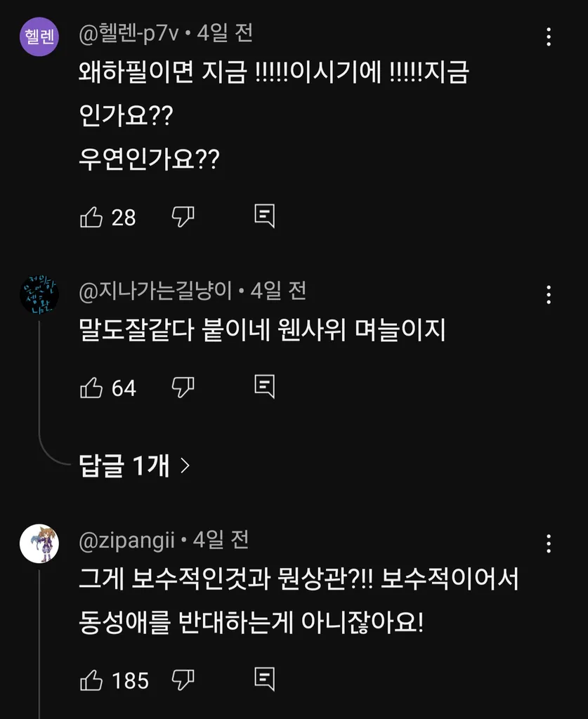Viewport: 588px width, 719px height.
Task: Open @zipangii anime character avatar
Action: (39, 544)
